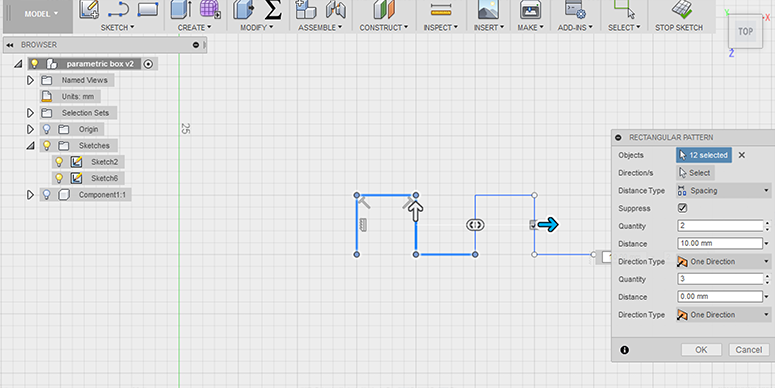Open the INSPECT menu
The image size is (775, 388).
[440, 28]
